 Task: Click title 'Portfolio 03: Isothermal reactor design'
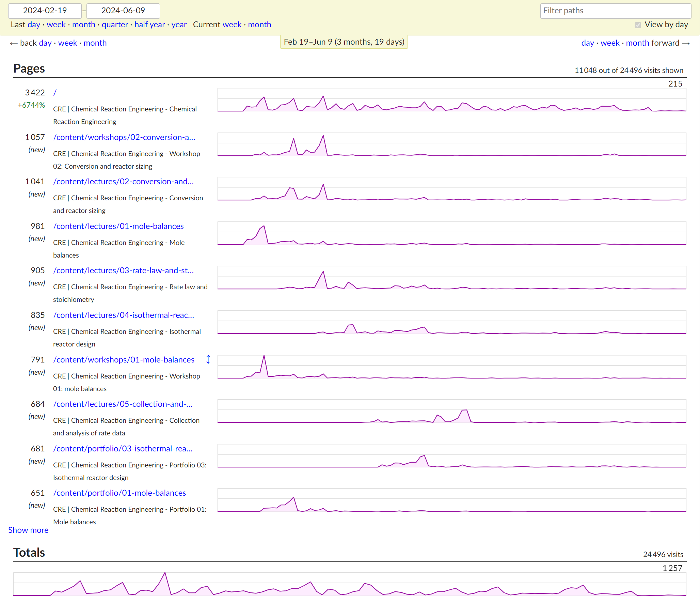point(130,471)
